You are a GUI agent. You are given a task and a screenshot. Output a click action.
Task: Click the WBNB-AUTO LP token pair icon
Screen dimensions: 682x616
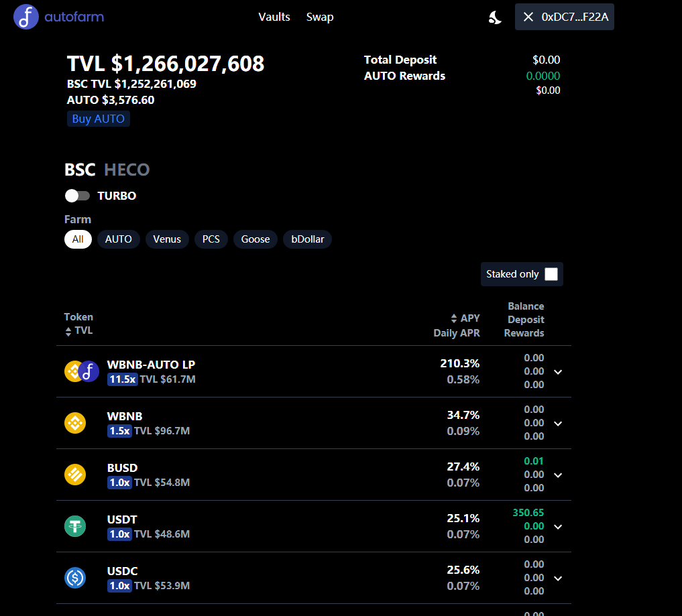tap(82, 371)
